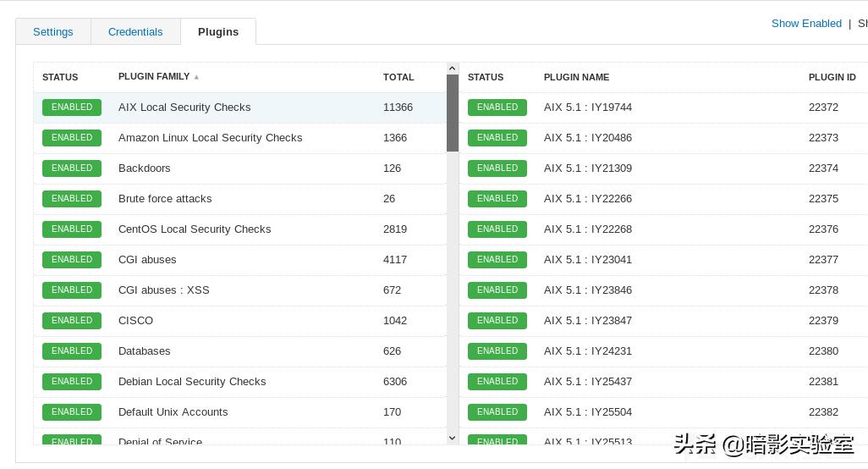Viewport: 868px width, 469px height.
Task: Sort by the Total column header
Action: pos(398,77)
